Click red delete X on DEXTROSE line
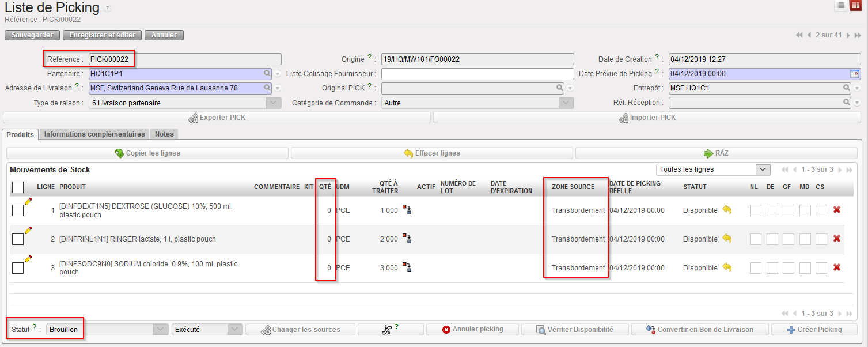868x347 pixels. pos(836,210)
